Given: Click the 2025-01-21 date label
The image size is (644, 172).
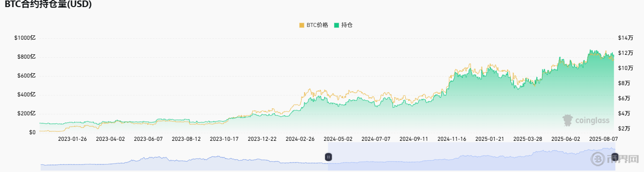Looking at the screenshot, I should [490, 139].
